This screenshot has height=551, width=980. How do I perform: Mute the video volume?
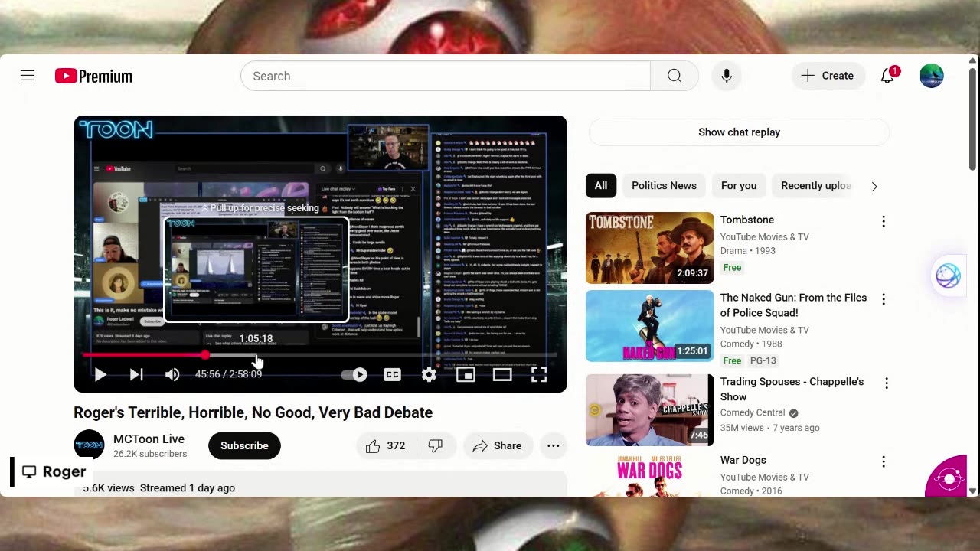tap(172, 374)
